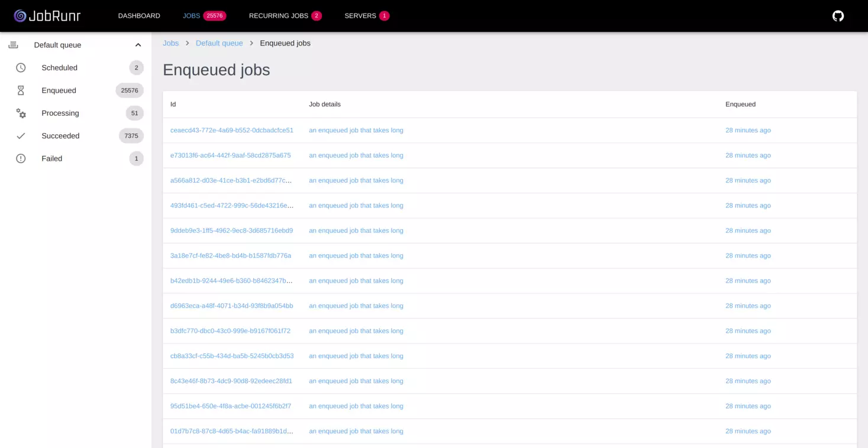Image resolution: width=868 pixels, height=448 pixels.
Task: Open the Servers tab
Action: coord(360,16)
